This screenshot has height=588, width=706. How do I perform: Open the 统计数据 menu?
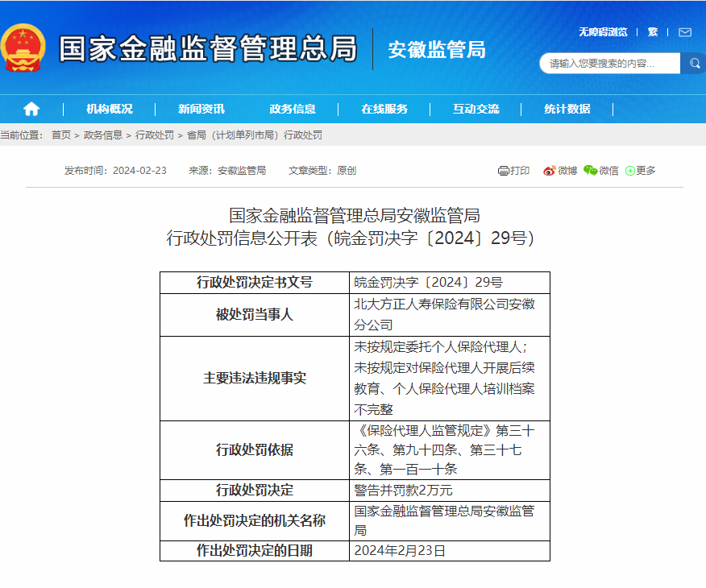point(567,109)
